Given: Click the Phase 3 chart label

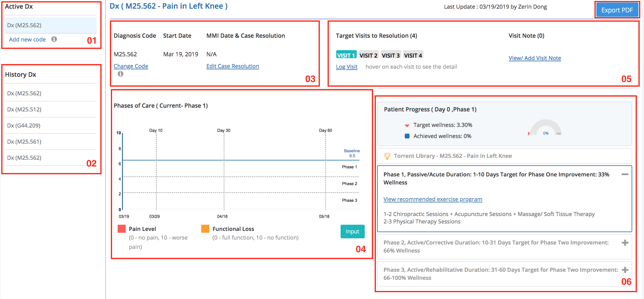Looking at the screenshot, I should tap(350, 200).
